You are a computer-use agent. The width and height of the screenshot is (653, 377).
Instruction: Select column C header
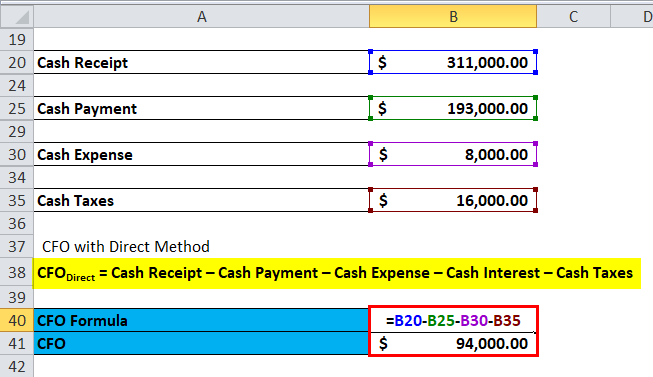tap(573, 17)
